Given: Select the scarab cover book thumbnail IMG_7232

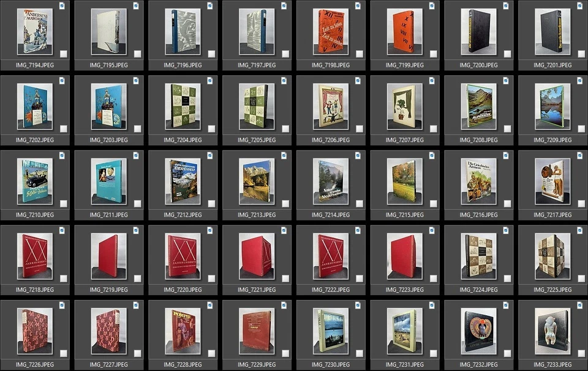Looking at the screenshot, I should pos(478,332).
